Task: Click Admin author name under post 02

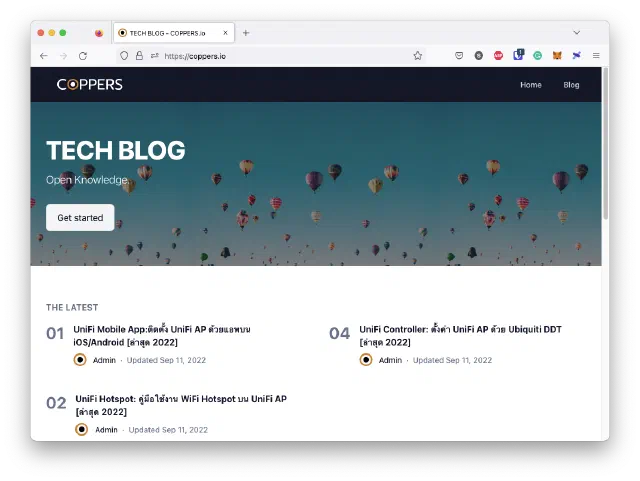Action: point(106,430)
